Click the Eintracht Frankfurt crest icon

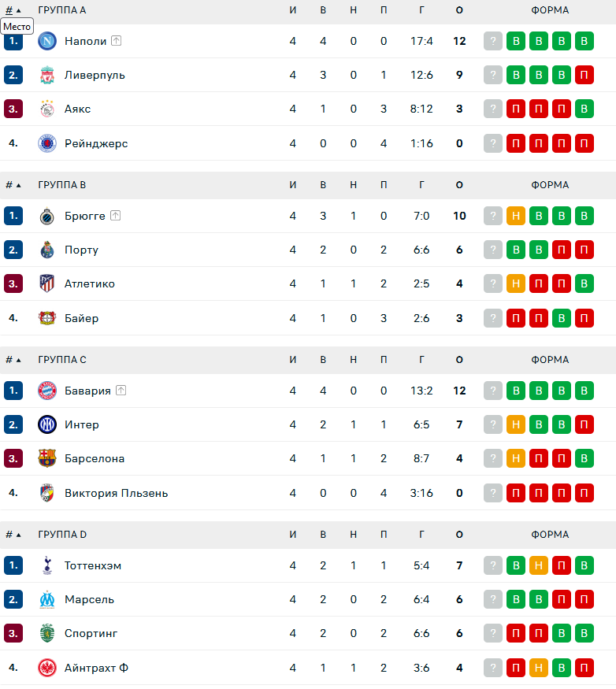[47, 668]
